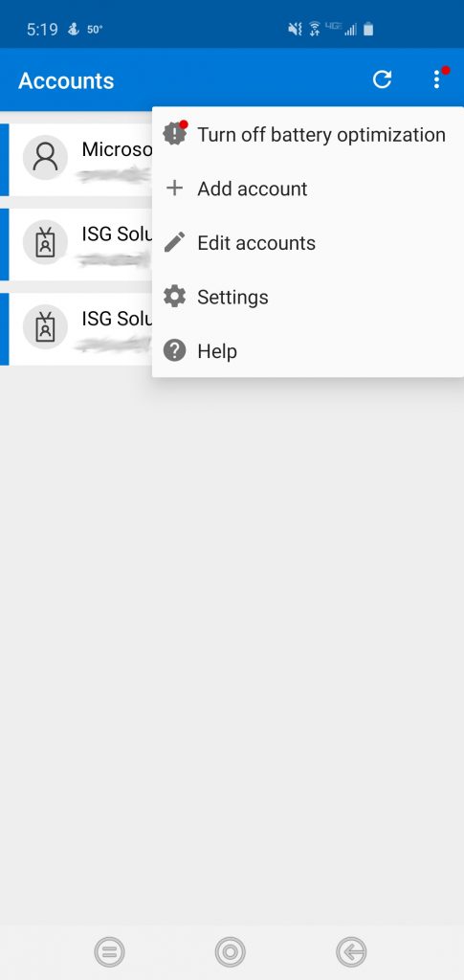
Task: Click the plus icon for Add account
Action: coord(175,189)
